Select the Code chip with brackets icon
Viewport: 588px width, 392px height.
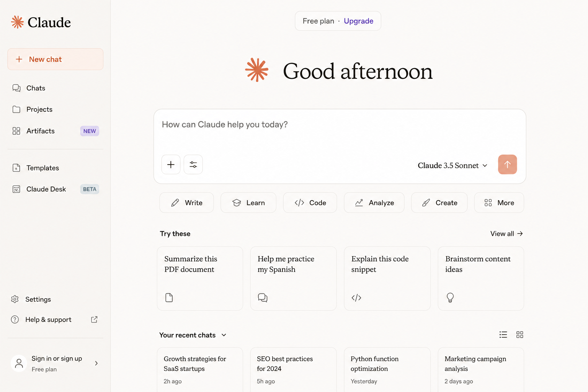coord(310,203)
